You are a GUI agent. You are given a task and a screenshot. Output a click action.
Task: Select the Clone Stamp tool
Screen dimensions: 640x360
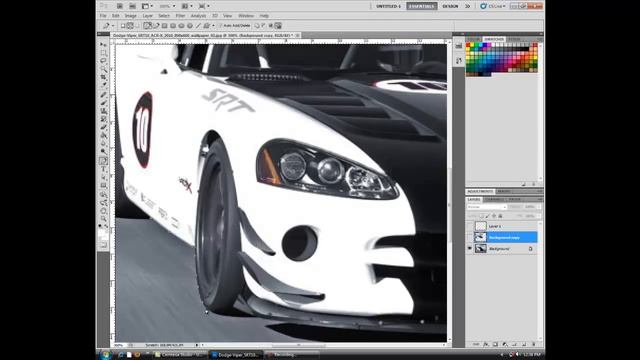(x=103, y=111)
